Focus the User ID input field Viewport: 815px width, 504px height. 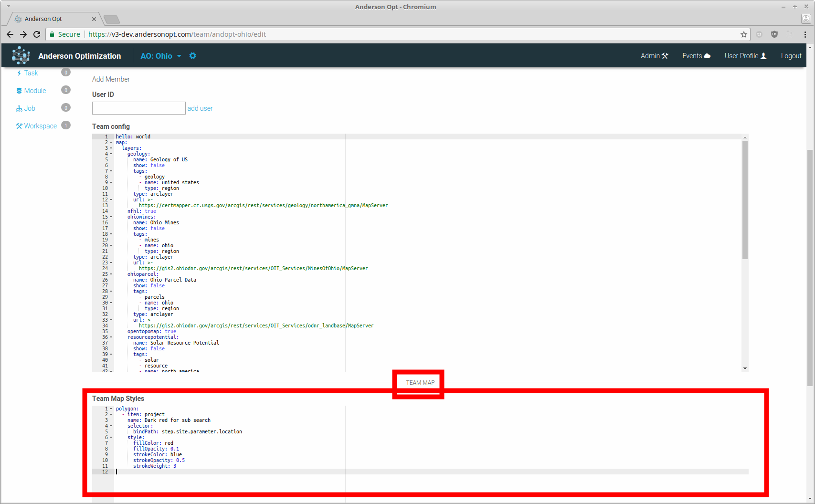pyautogui.click(x=138, y=108)
